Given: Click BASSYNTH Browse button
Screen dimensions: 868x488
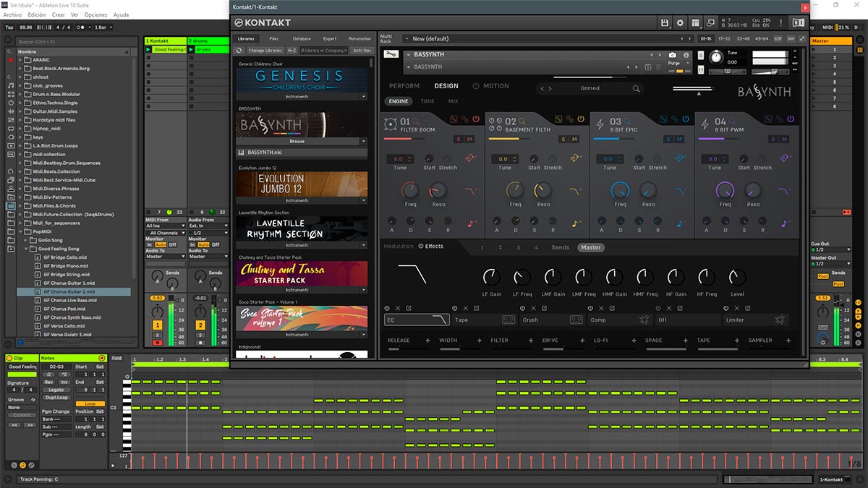Looking at the screenshot, I should [297, 141].
